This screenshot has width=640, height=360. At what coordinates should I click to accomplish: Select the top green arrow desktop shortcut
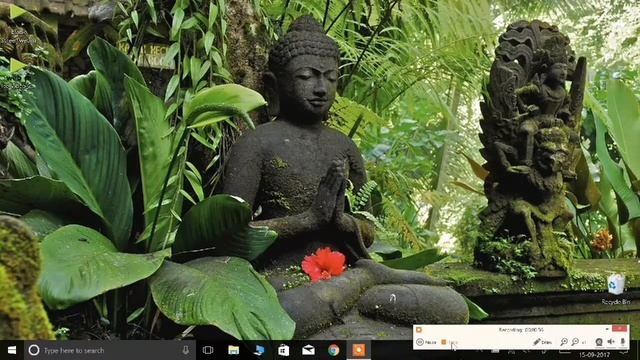coord(17,12)
